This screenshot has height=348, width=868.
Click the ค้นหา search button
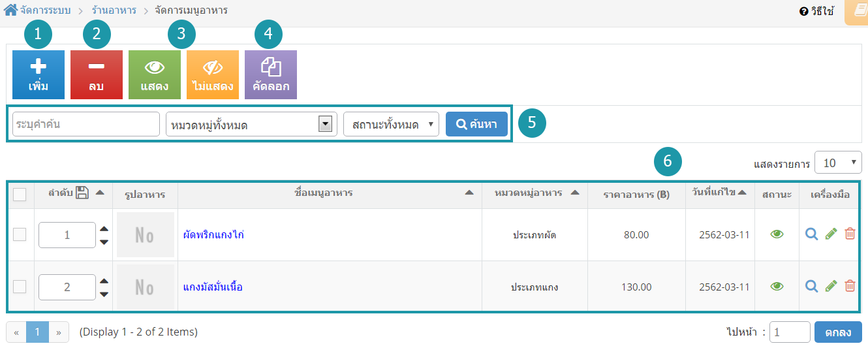pyautogui.click(x=476, y=124)
